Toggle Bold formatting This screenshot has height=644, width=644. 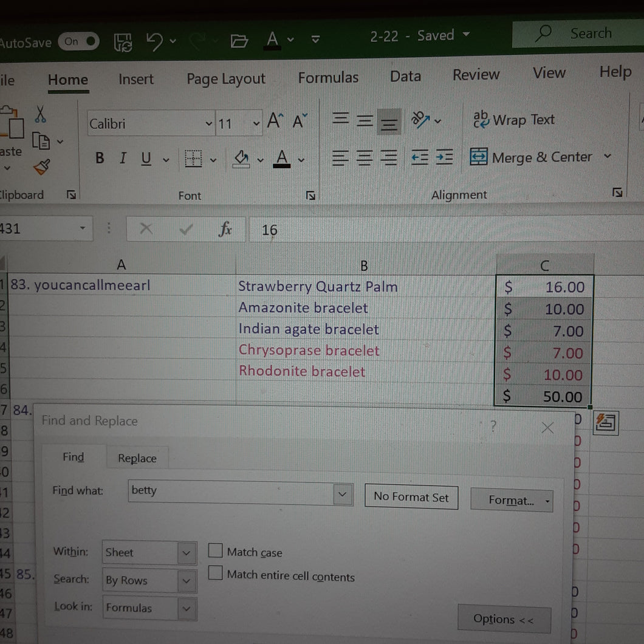(100, 158)
